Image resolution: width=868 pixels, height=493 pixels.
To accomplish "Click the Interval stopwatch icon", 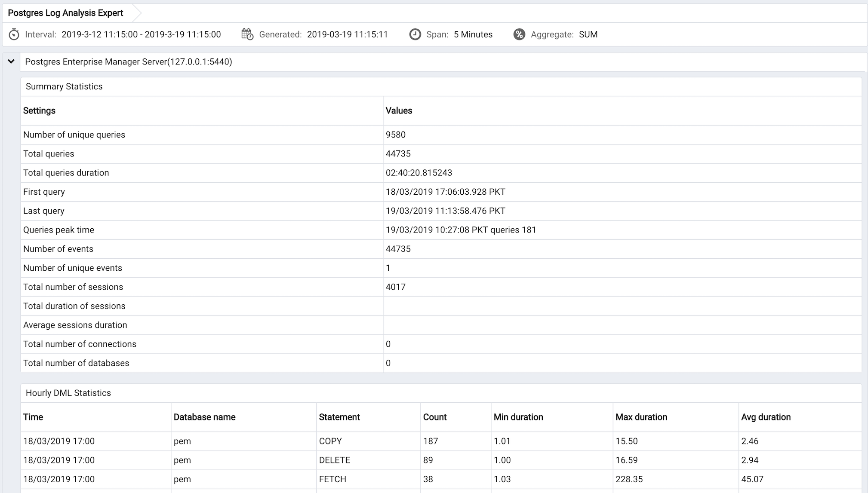I will click(x=14, y=34).
